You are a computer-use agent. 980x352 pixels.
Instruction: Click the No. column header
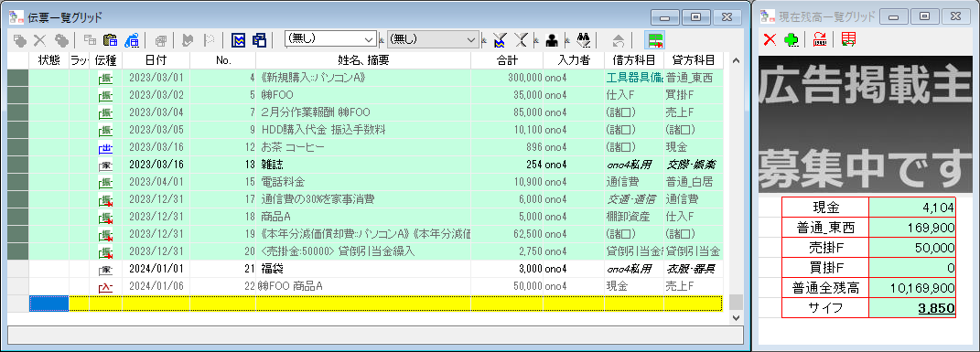[223, 60]
